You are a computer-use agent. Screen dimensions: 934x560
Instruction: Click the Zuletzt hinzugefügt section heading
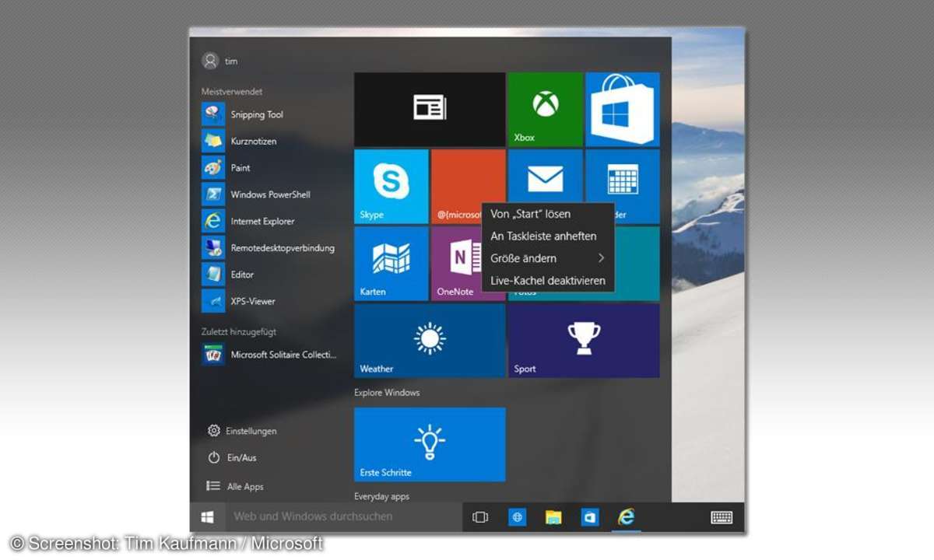tap(239, 332)
